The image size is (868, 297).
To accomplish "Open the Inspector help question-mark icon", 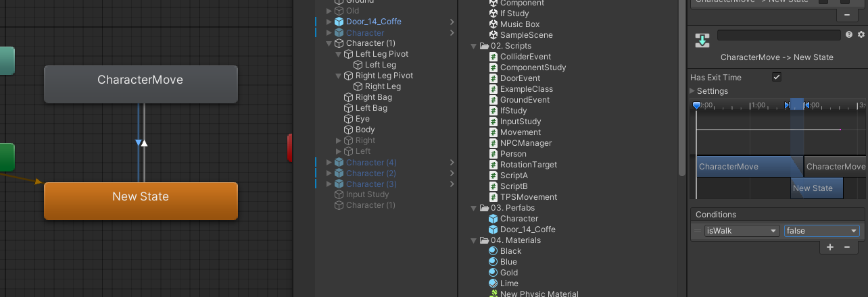I will (849, 34).
